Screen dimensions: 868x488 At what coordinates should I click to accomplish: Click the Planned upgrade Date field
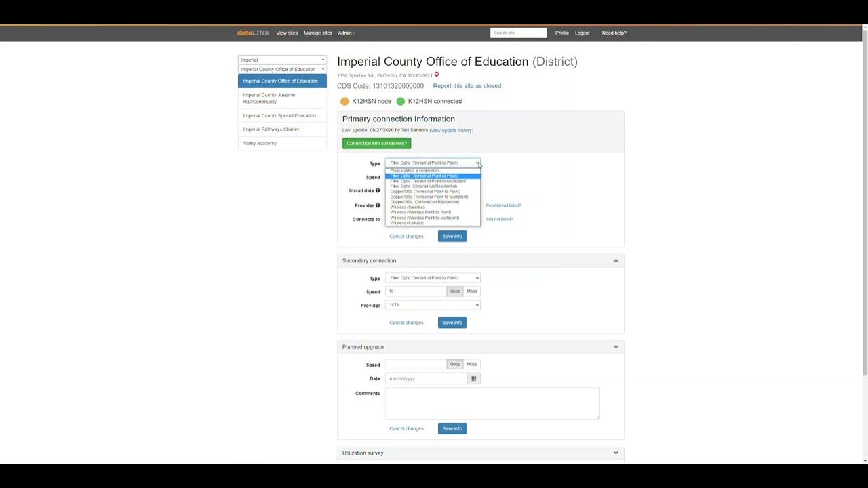[x=426, y=378]
